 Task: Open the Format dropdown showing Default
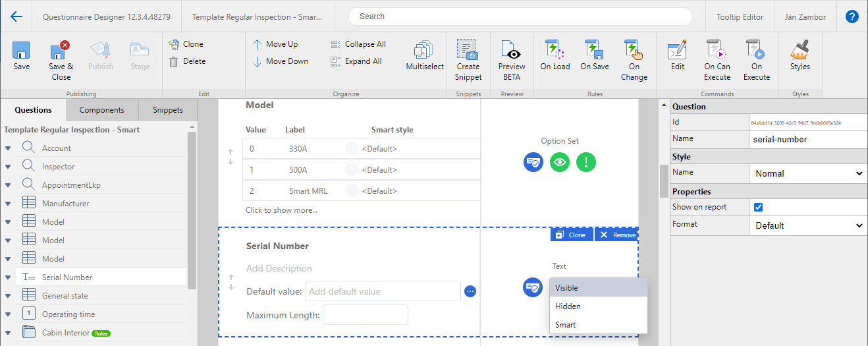[x=807, y=225]
